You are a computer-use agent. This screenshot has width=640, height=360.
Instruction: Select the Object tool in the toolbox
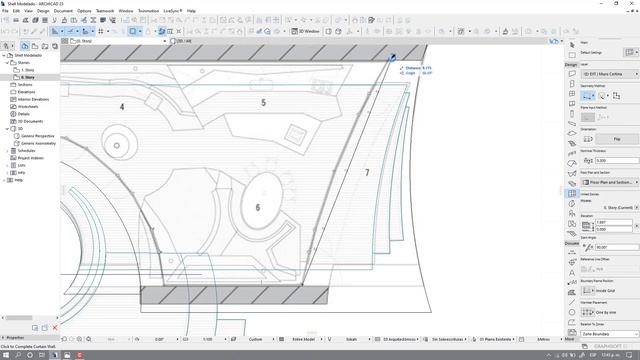[x=572, y=213]
